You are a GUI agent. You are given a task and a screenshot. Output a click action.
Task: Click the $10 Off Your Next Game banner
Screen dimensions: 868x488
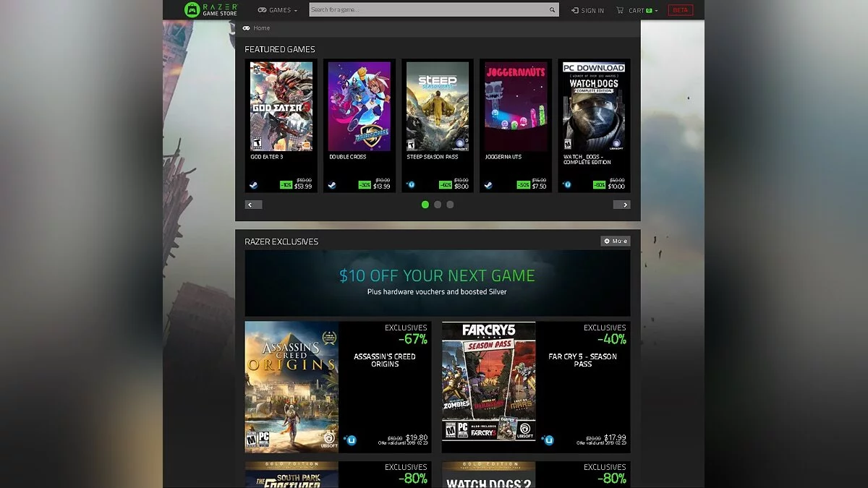coord(438,283)
